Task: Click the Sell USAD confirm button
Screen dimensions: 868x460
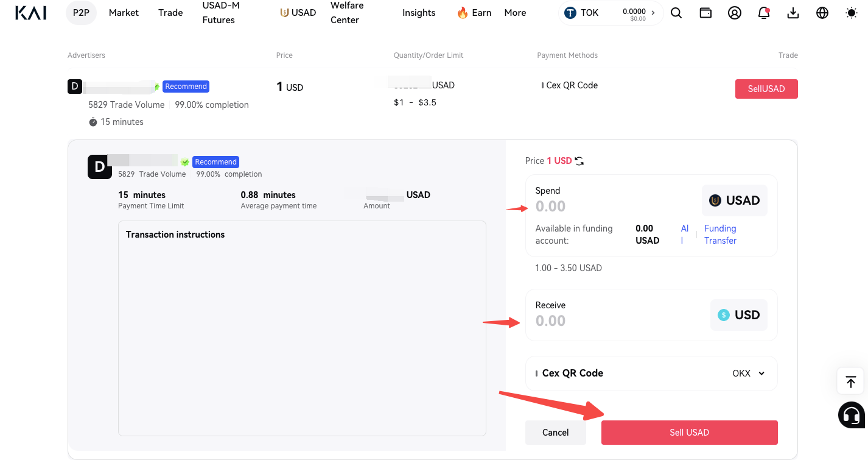Action: 690,433
